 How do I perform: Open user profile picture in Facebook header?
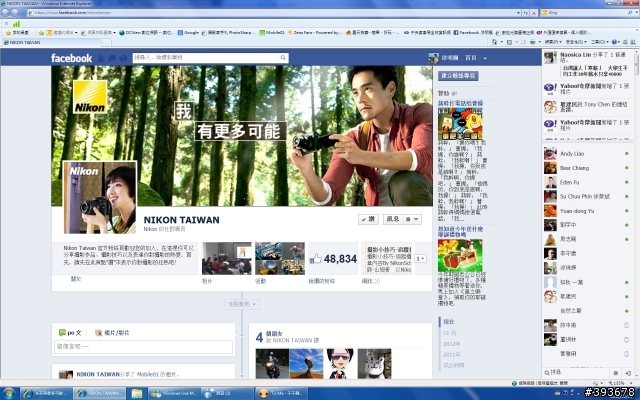(433, 58)
